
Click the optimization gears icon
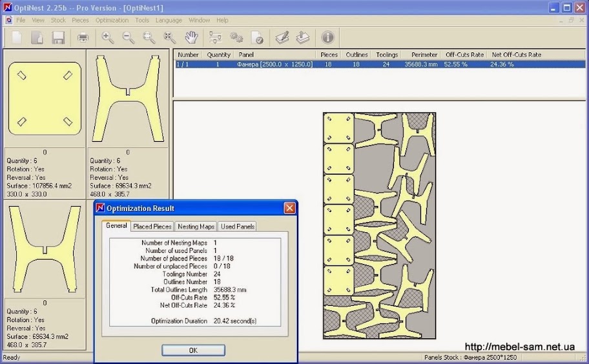pyautogui.click(x=236, y=37)
